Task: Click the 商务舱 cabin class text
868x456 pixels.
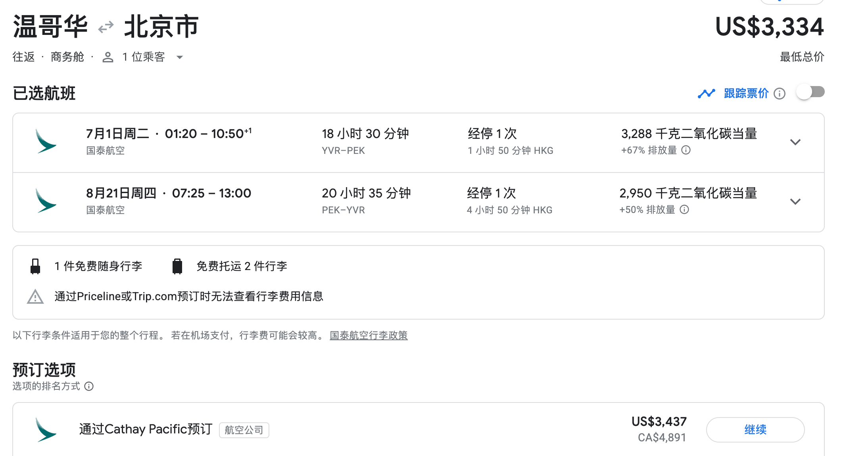Action: tap(67, 57)
